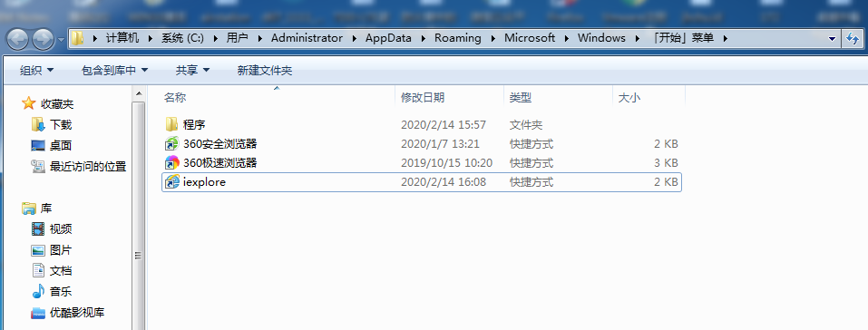
Task: Select Microsoft in the address path
Action: click(x=529, y=38)
